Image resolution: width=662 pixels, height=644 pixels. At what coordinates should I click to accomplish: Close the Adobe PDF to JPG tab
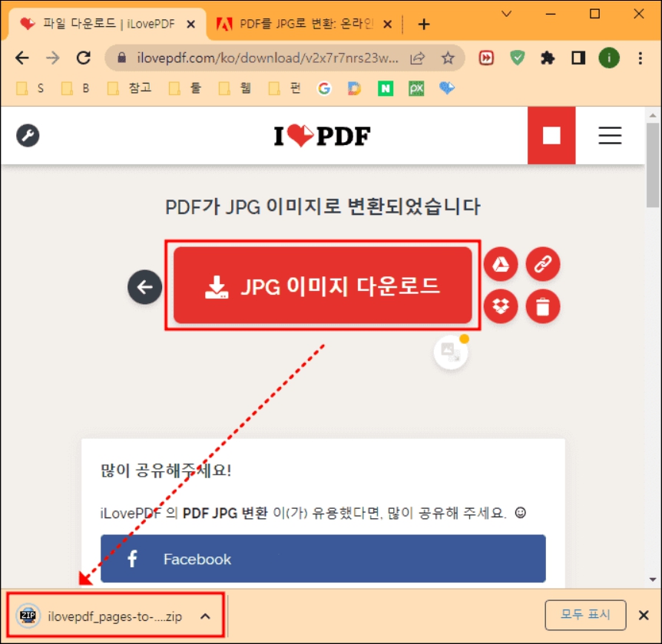[x=387, y=25]
